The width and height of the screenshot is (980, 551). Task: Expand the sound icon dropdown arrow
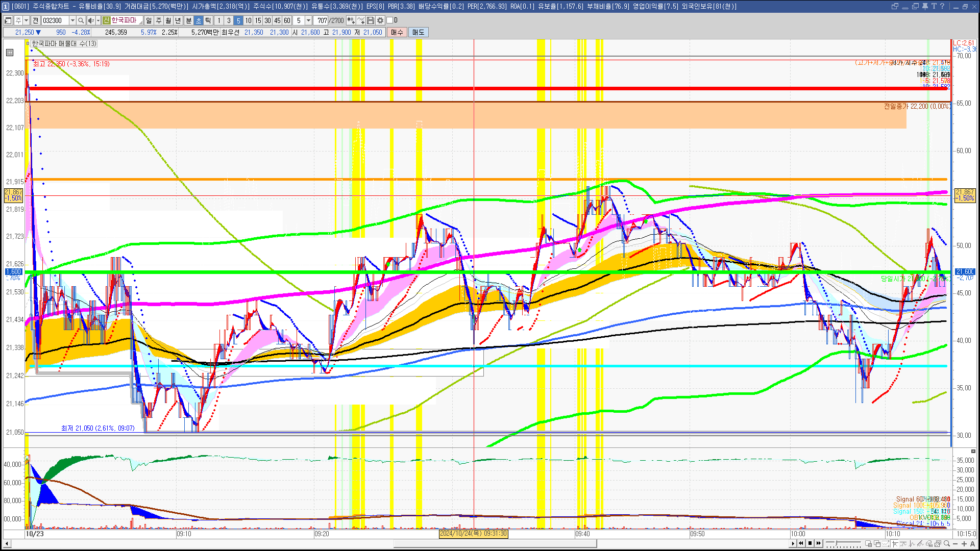98,20
